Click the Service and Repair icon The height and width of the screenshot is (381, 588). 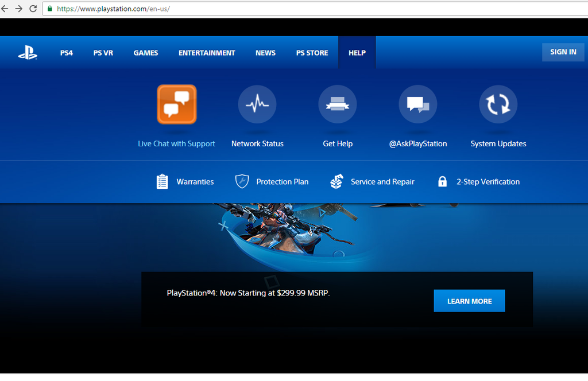pos(336,181)
